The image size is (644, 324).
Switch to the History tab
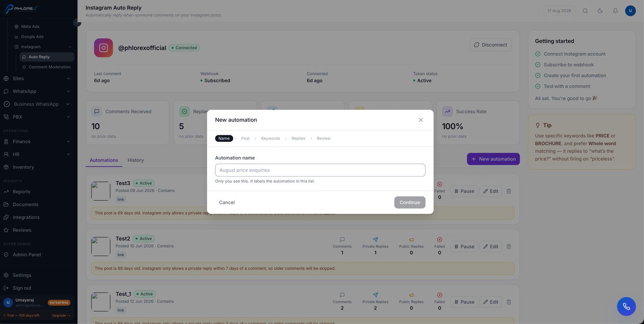coord(136,160)
